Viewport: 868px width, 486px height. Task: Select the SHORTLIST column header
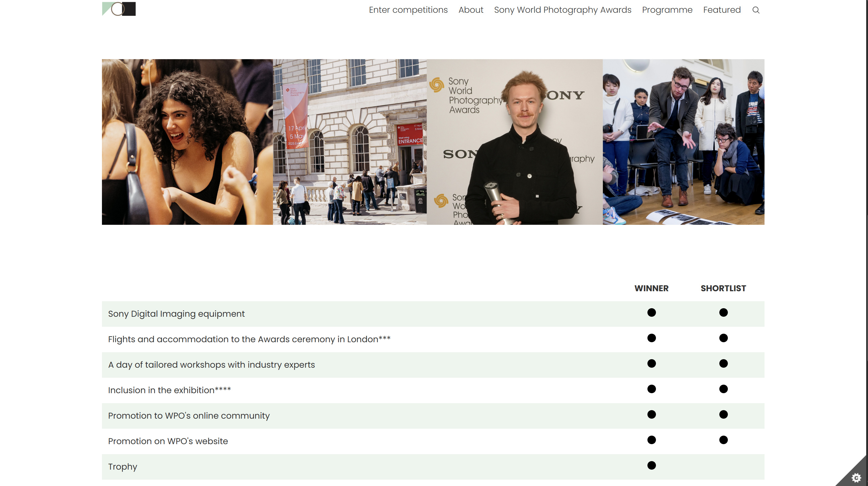tap(723, 288)
